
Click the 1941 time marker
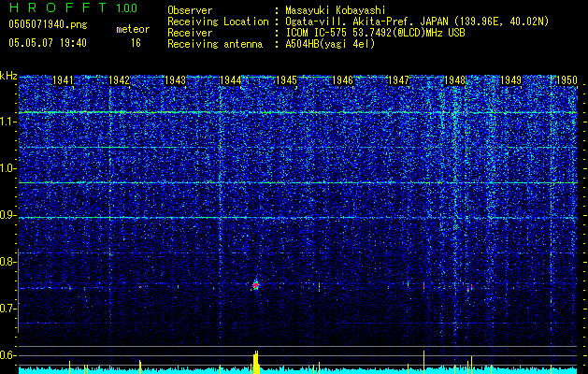[x=63, y=80]
